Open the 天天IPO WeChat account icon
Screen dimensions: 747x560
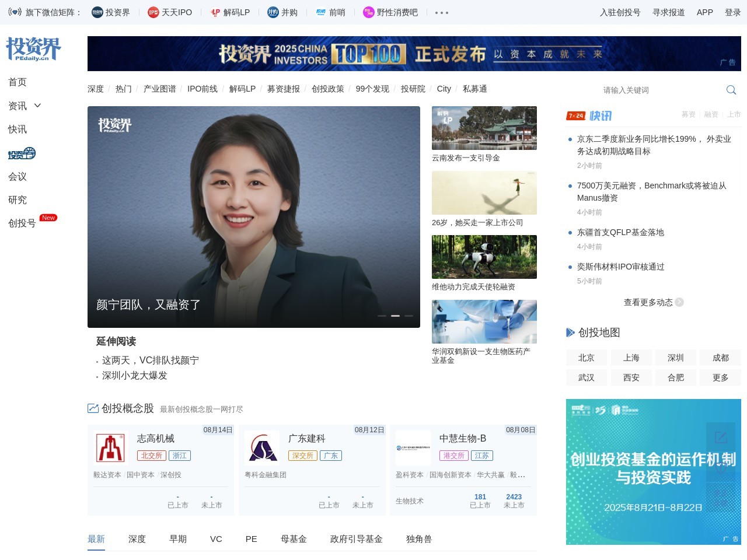tap(153, 12)
